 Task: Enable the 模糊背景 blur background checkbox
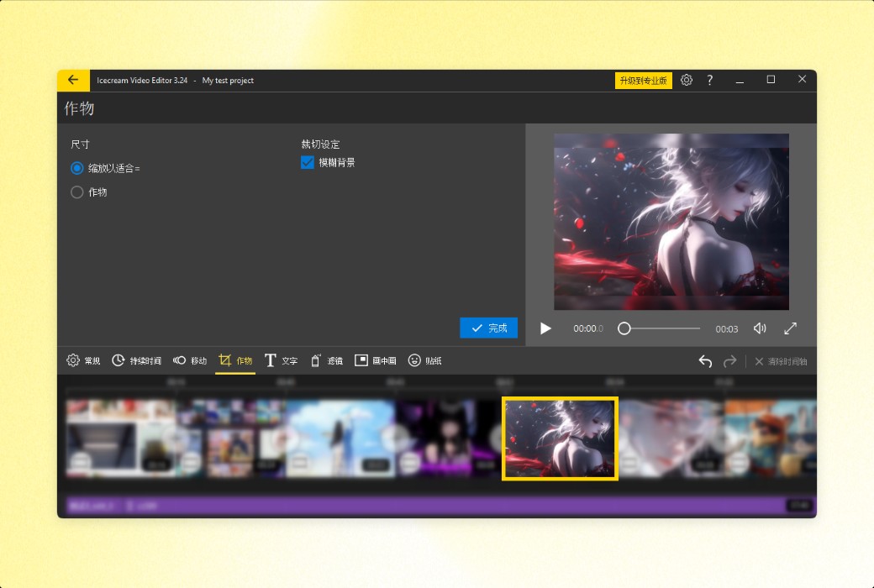(x=308, y=162)
